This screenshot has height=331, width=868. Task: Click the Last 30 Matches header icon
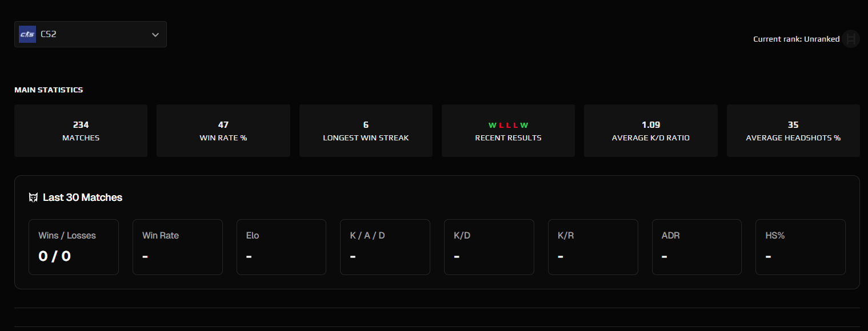click(34, 197)
